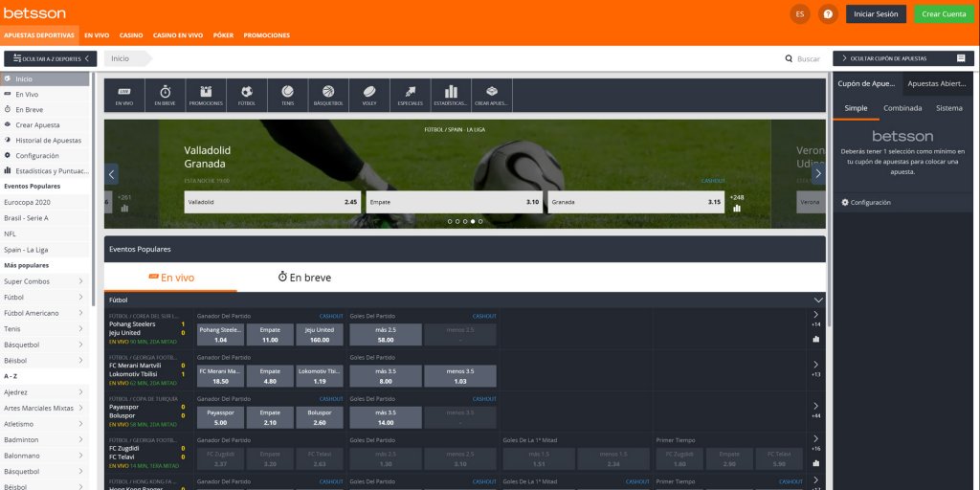Click the betsson logo
The width and height of the screenshot is (980, 490).
pyautogui.click(x=34, y=13)
